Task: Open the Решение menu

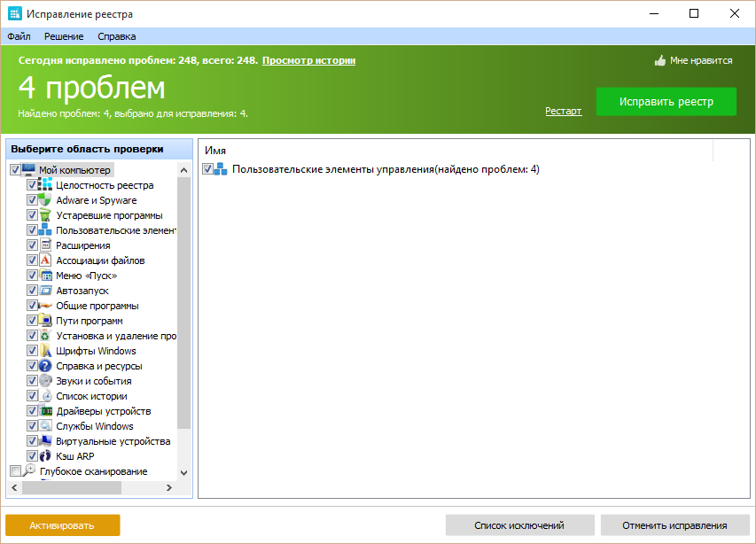Action: tap(64, 36)
